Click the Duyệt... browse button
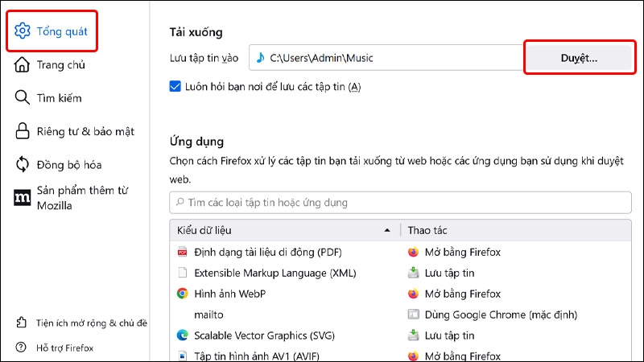Screen dimensions: 644x362 click(x=579, y=58)
